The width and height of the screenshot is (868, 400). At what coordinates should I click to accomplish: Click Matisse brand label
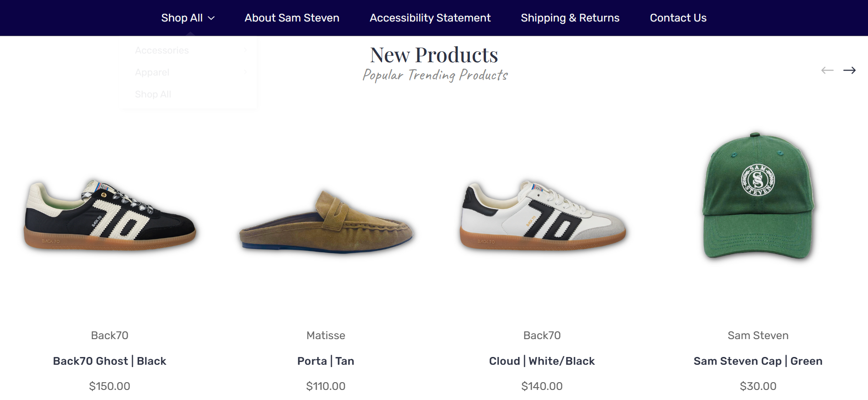tap(326, 335)
